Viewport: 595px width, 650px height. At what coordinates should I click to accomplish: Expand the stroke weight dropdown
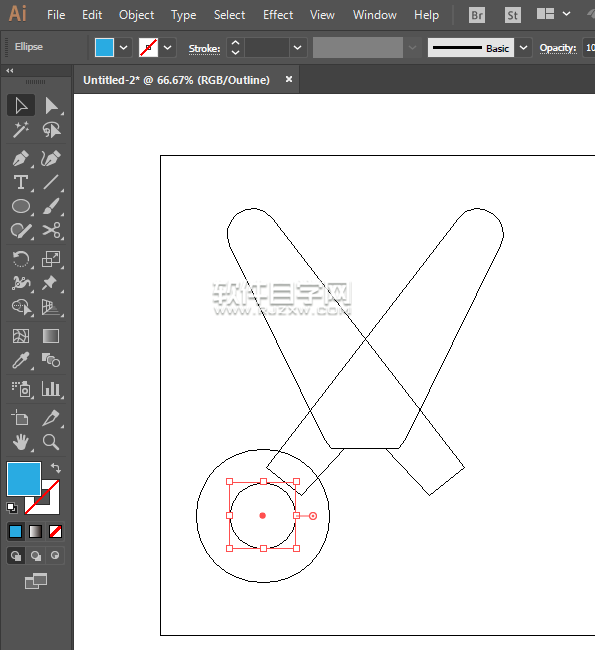click(298, 48)
